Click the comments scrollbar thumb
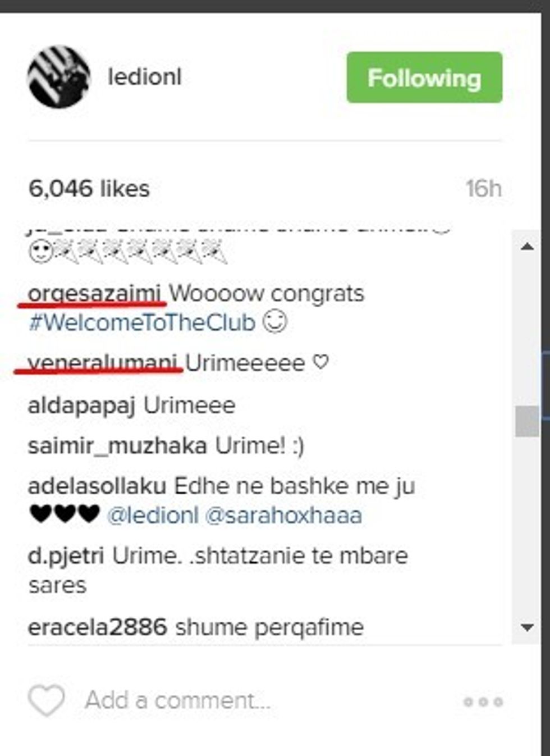This screenshot has width=550, height=756. point(527,421)
